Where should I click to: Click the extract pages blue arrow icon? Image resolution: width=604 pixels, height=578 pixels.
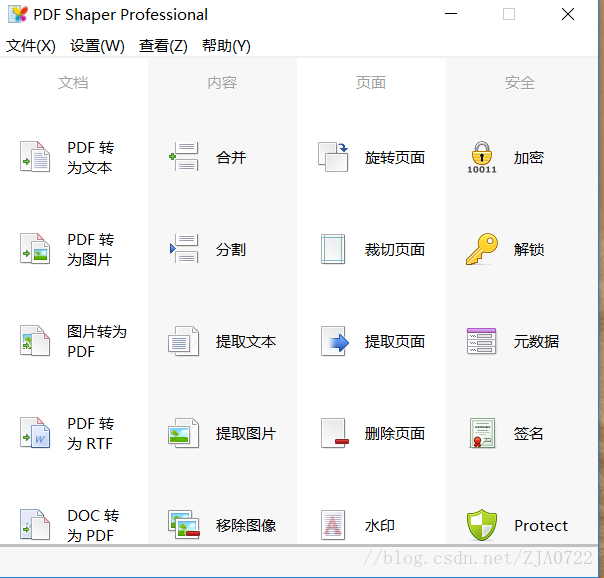click(x=335, y=342)
